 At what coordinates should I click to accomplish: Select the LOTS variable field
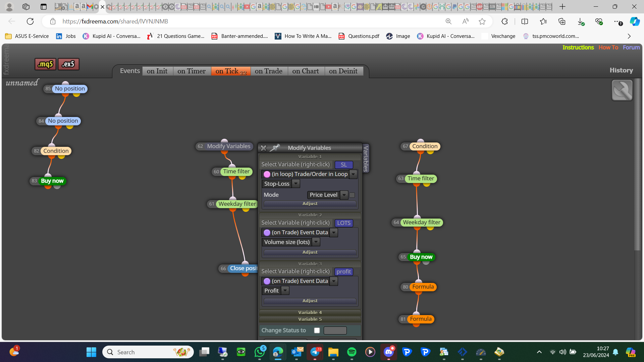click(x=344, y=223)
